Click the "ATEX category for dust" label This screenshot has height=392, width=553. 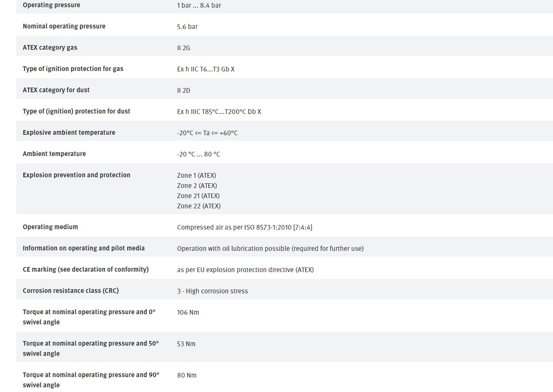coord(56,90)
